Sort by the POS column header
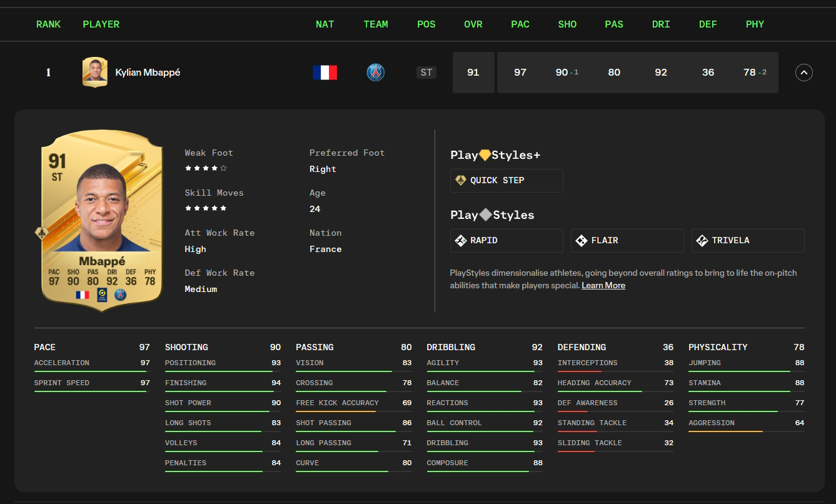This screenshot has width=836, height=504. (x=426, y=24)
